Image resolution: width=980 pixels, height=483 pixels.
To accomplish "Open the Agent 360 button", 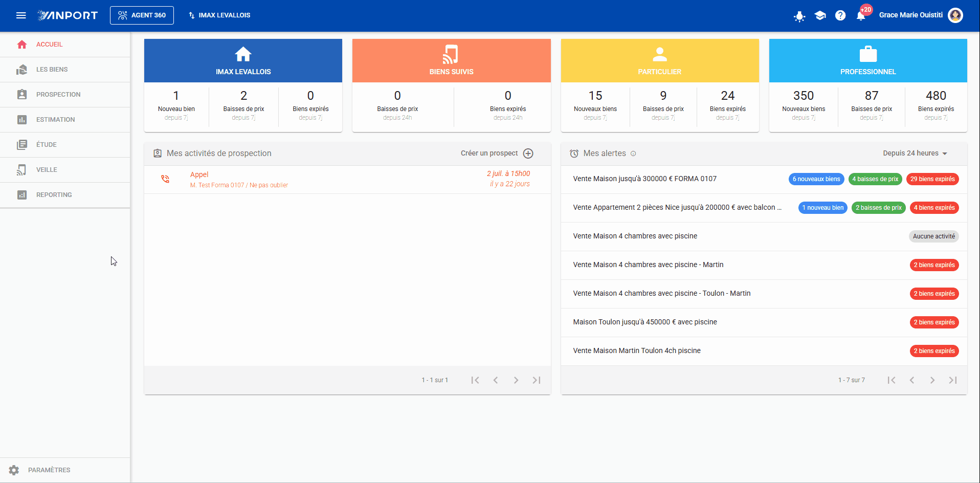I will (x=142, y=15).
